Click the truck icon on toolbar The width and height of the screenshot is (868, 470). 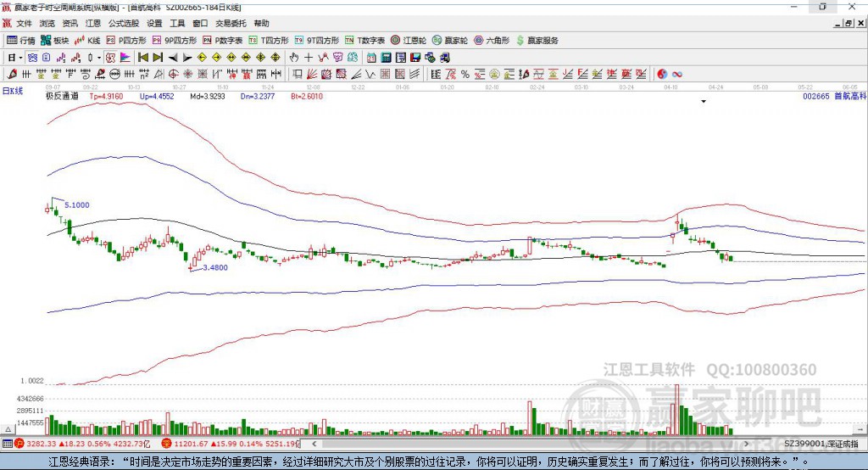[x=445, y=58]
